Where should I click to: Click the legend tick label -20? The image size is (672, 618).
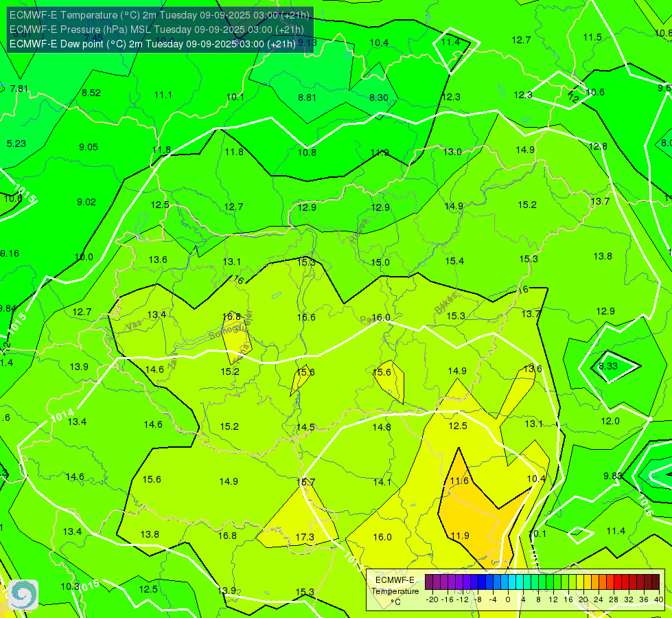click(x=432, y=599)
